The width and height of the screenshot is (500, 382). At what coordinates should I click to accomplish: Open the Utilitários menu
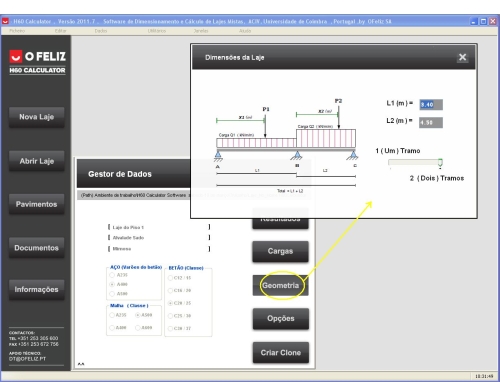157,31
